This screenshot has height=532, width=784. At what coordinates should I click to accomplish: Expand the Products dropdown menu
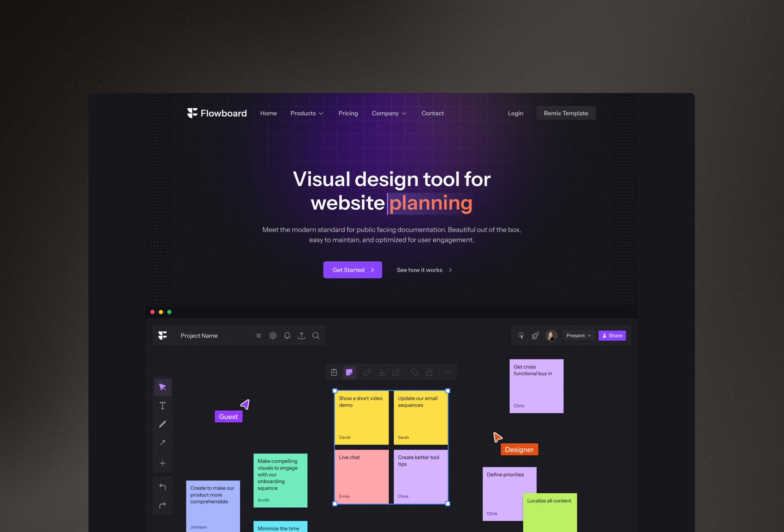[x=307, y=113]
